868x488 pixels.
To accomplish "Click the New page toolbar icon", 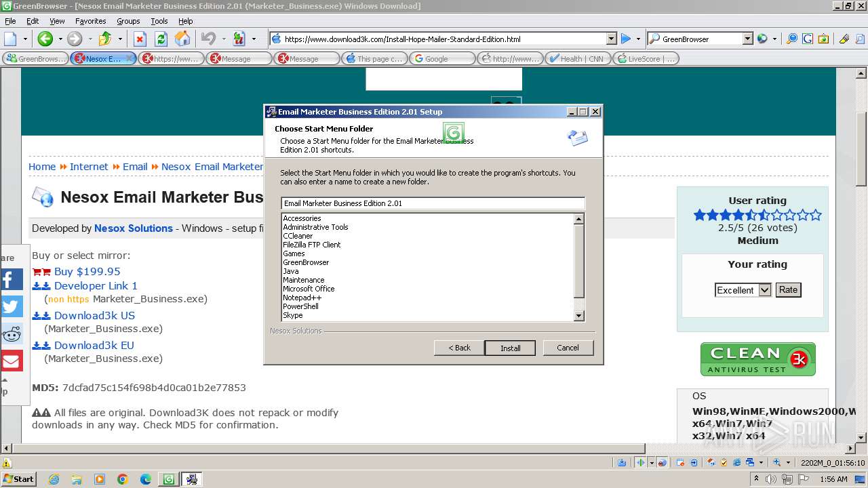I will click(10, 39).
